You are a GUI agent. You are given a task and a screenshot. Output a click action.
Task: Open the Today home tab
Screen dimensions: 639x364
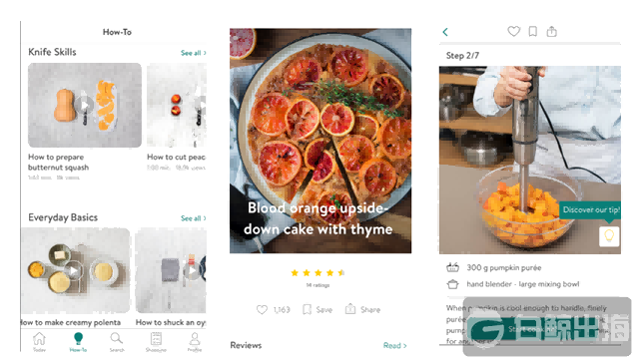click(39, 342)
